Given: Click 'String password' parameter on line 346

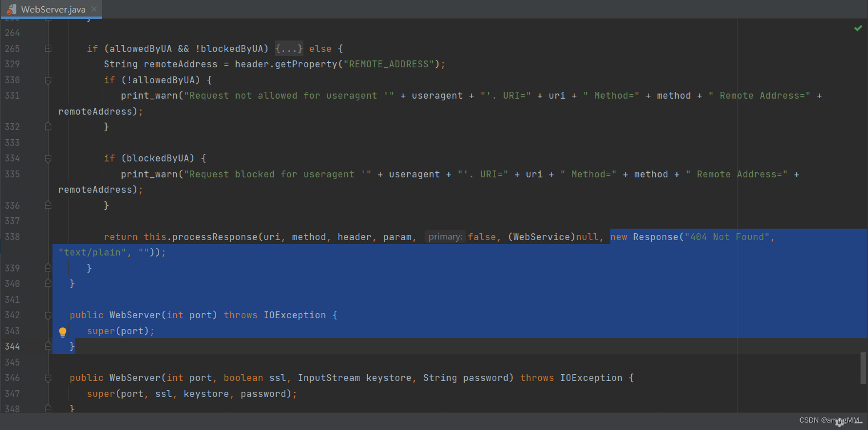Looking at the screenshot, I should (466, 378).
